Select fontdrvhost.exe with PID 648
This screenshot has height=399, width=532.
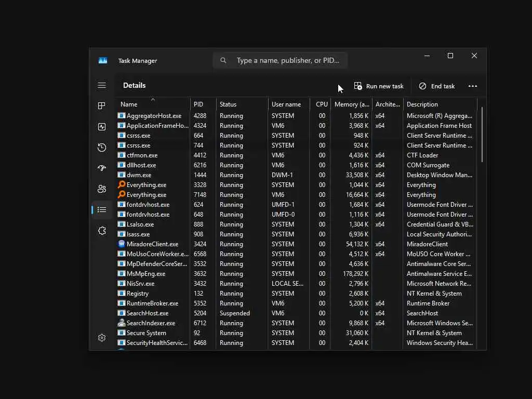coord(297,215)
